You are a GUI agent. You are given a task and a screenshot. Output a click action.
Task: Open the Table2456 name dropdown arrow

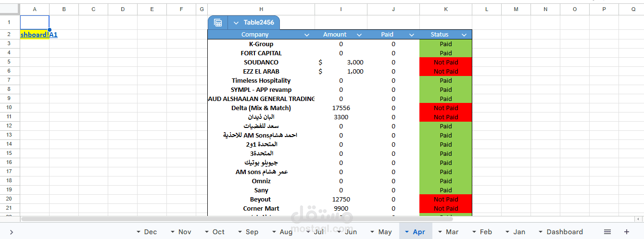[x=236, y=23]
